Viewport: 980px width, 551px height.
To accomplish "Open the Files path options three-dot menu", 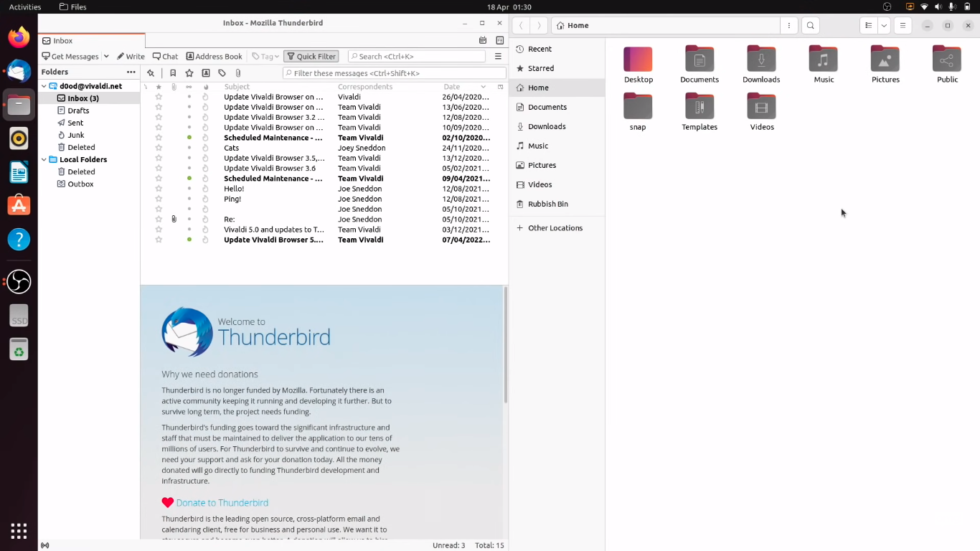I will coord(788,25).
